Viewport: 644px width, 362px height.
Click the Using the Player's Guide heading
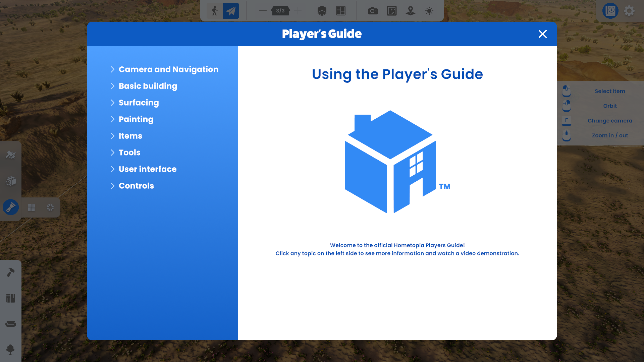(397, 74)
